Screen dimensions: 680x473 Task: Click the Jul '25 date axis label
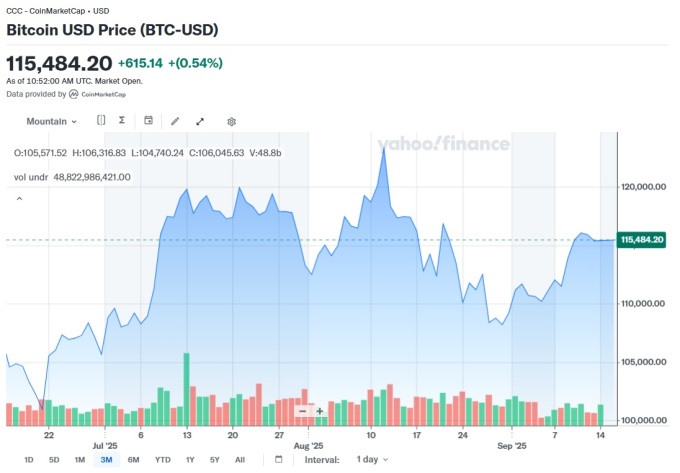coord(105,446)
